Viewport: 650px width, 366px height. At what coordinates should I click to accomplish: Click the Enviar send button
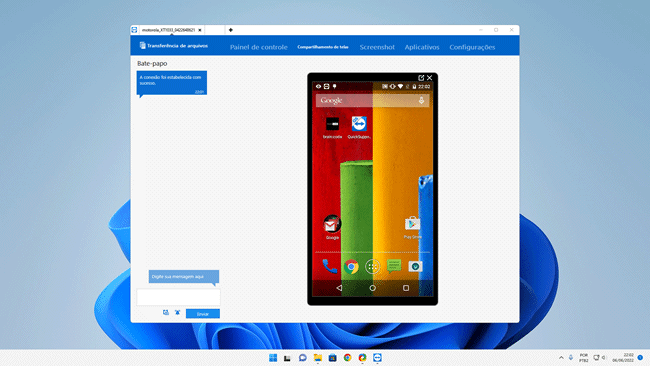click(x=203, y=314)
